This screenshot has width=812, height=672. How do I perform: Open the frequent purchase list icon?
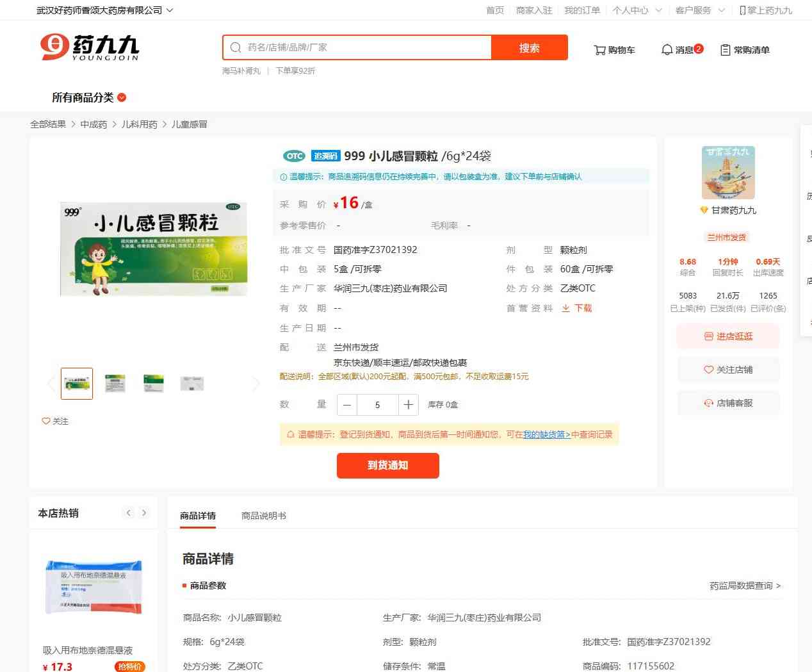(725, 50)
